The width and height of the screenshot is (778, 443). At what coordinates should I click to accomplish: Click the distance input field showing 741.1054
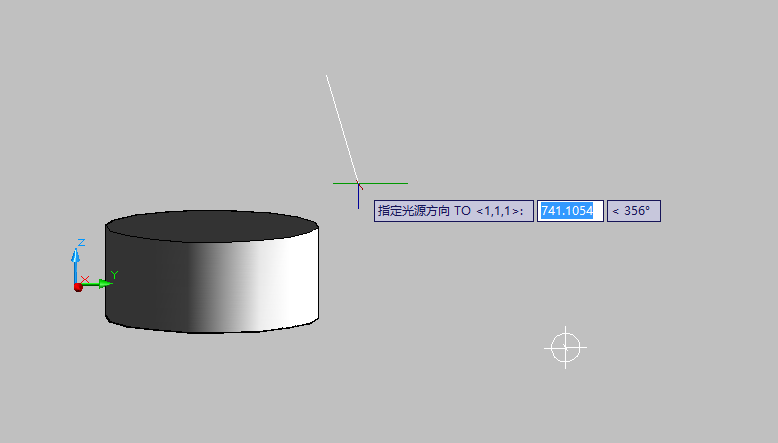click(x=570, y=211)
